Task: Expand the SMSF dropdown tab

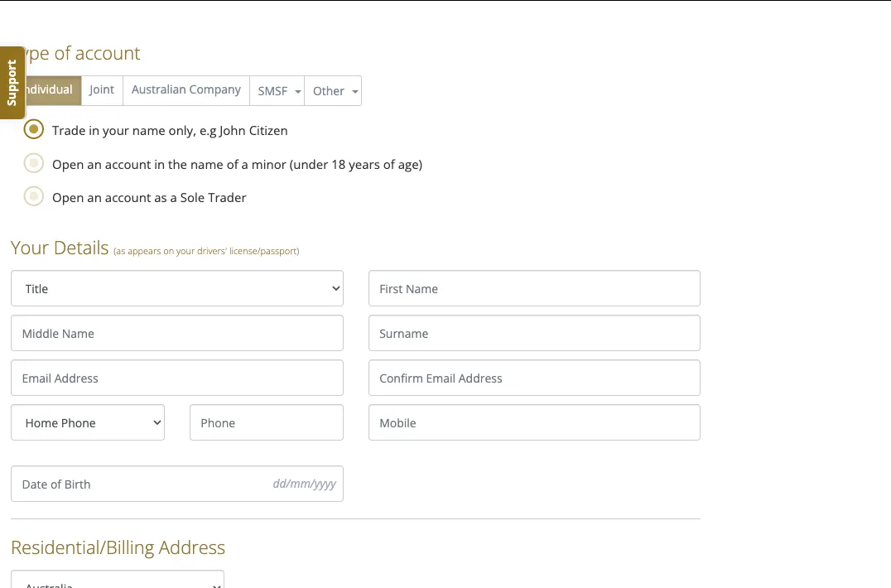Action: pos(277,91)
